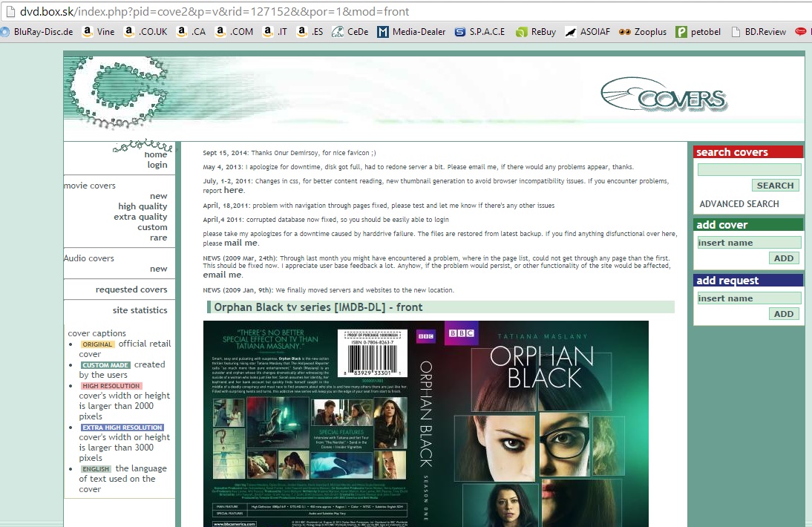Open the petobel bookmark

(698, 32)
